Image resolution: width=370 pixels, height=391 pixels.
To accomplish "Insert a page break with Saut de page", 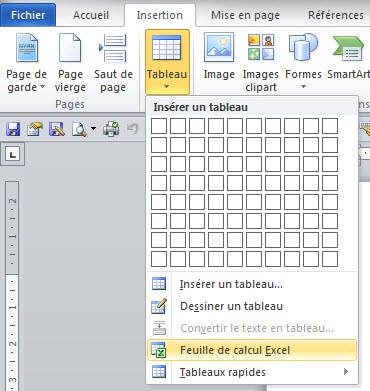I will click(x=113, y=63).
